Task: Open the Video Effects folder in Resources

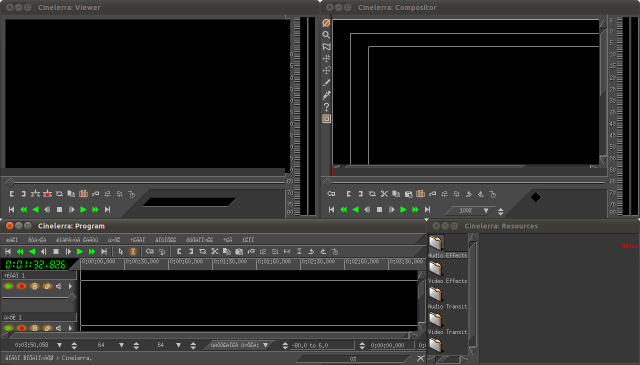Action: (x=436, y=269)
